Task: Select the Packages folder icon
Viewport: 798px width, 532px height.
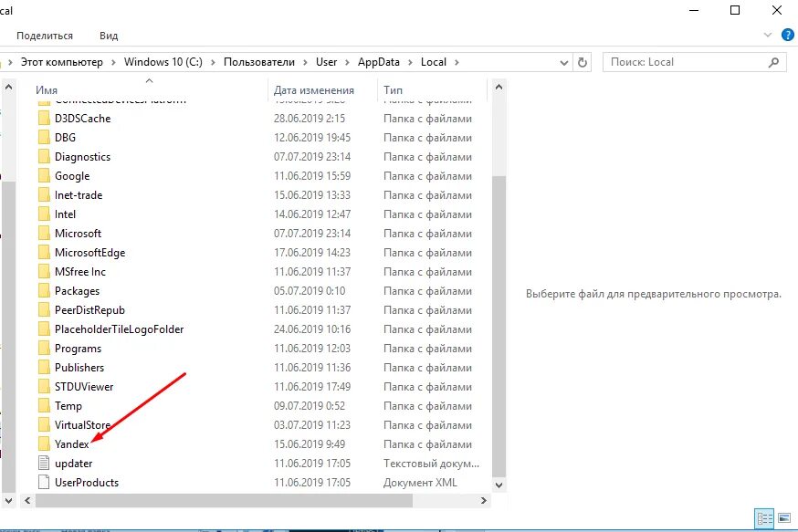Action: pyautogui.click(x=44, y=291)
